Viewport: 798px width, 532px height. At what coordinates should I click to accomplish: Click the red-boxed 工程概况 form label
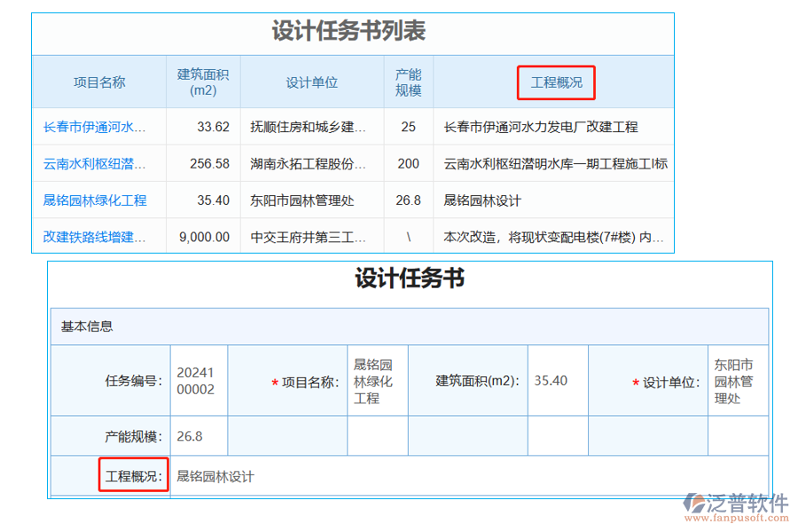click(x=133, y=475)
